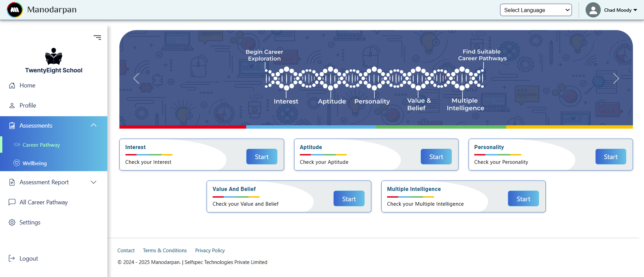Click the Manodarpan logo icon
Image resolution: width=644 pixels, height=277 pixels.
click(x=15, y=10)
